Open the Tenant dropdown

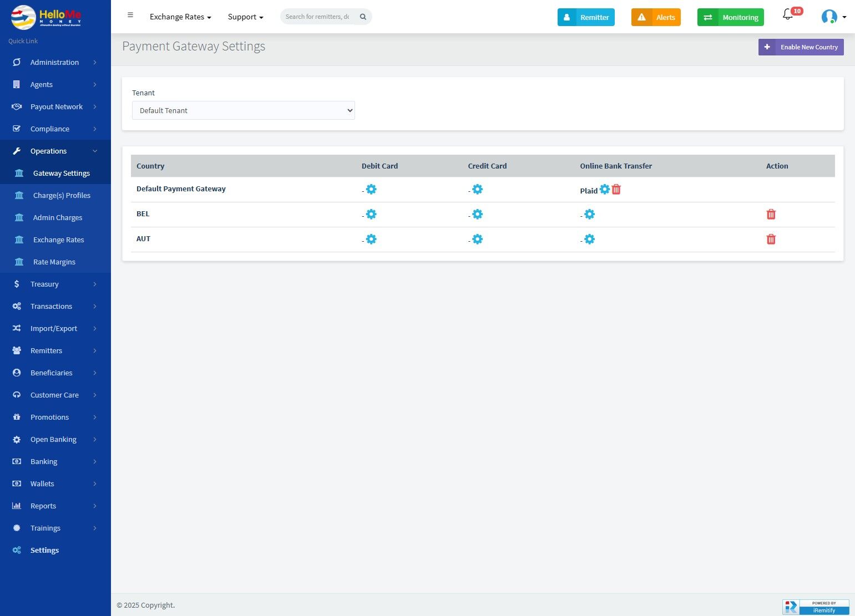point(244,110)
